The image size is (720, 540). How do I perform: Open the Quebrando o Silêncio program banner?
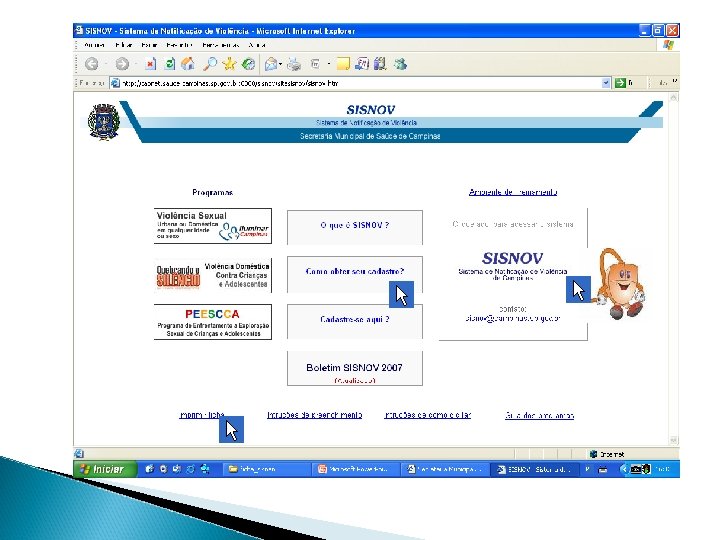point(213,275)
